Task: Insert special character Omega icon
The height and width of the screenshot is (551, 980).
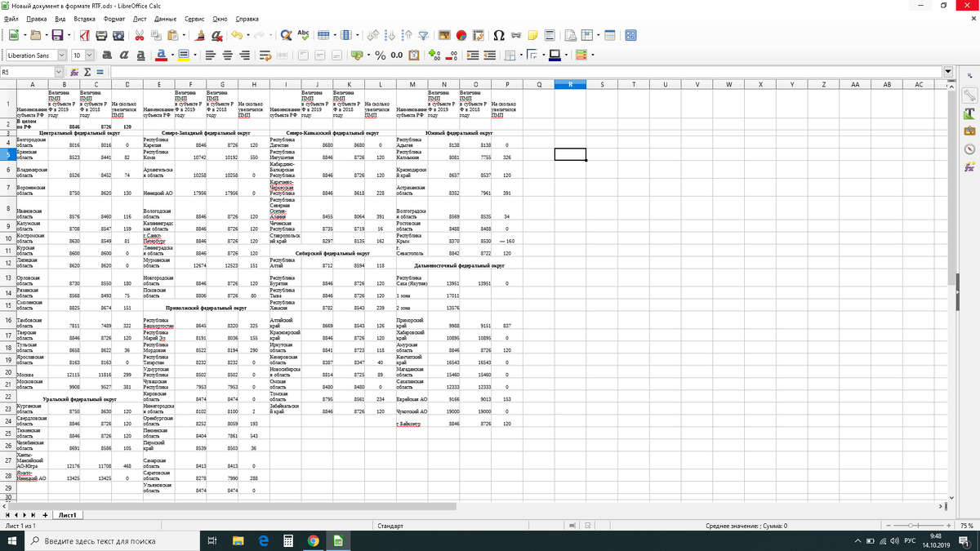Action: (x=499, y=35)
